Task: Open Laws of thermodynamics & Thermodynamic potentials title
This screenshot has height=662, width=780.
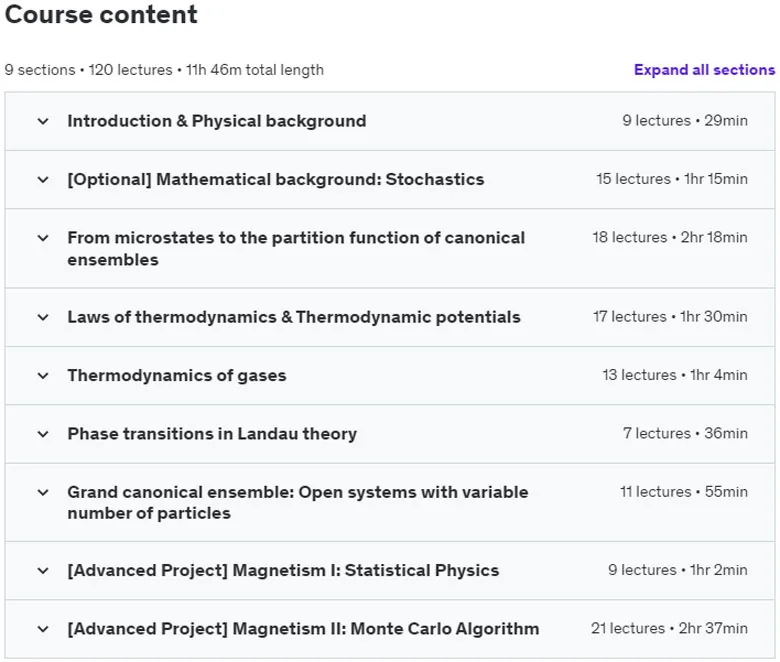Action: [294, 317]
